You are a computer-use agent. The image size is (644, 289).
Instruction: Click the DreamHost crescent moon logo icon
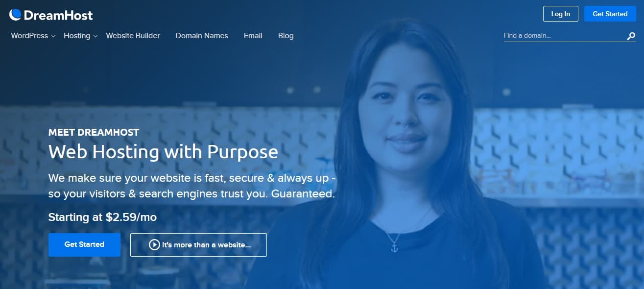point(15,15)
